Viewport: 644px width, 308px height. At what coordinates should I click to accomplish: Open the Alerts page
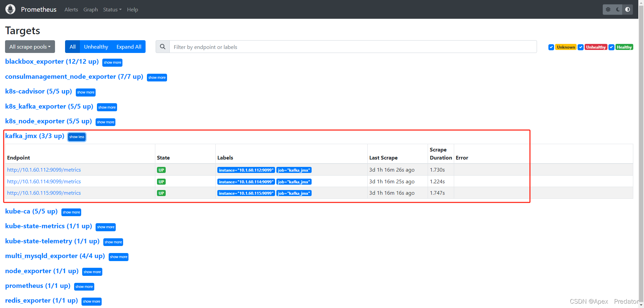(71, 9)
